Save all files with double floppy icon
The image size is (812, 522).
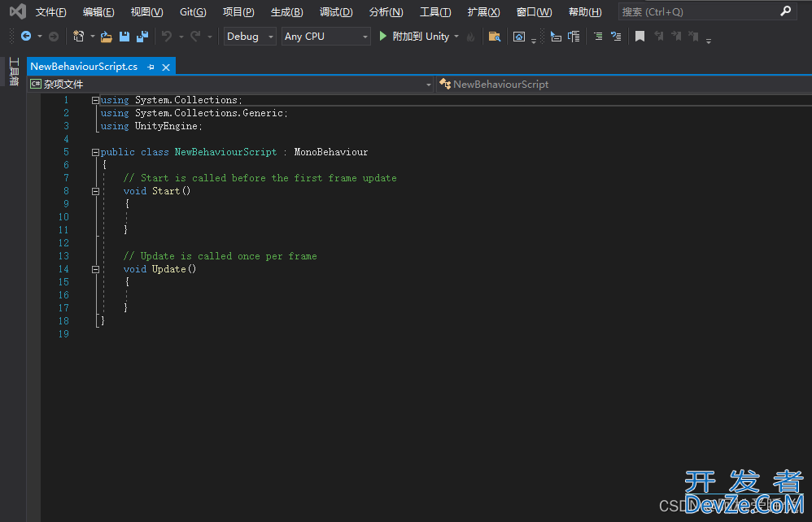(142, 37)
